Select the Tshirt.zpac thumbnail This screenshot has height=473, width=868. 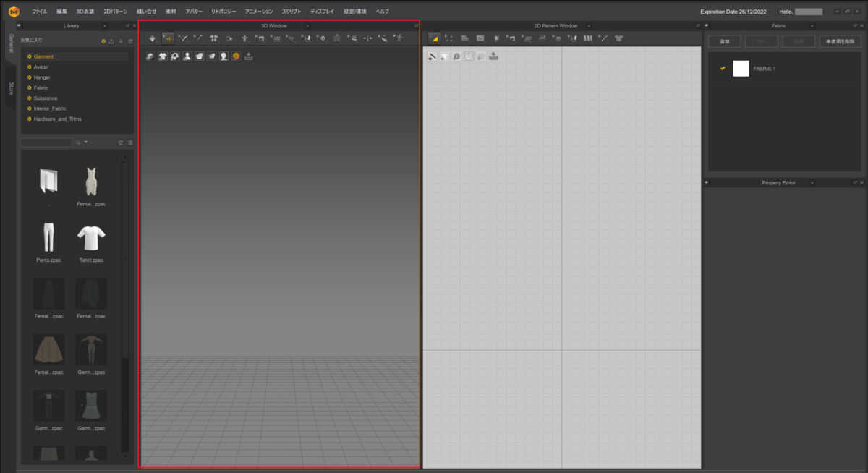91,237
